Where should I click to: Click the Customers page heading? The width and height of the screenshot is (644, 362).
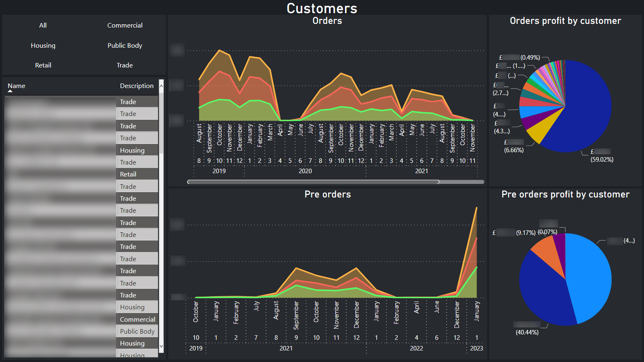click(x=322, y=8)
